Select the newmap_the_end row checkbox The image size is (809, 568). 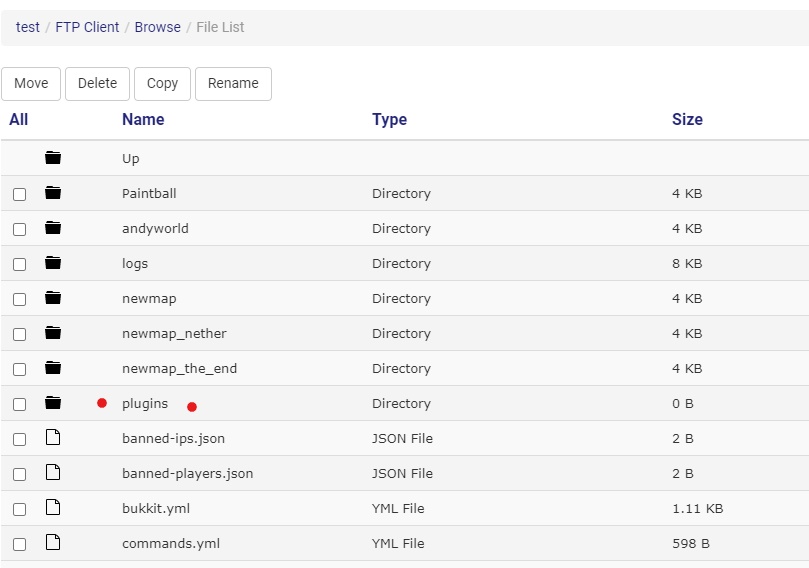(x=20, y=369)
